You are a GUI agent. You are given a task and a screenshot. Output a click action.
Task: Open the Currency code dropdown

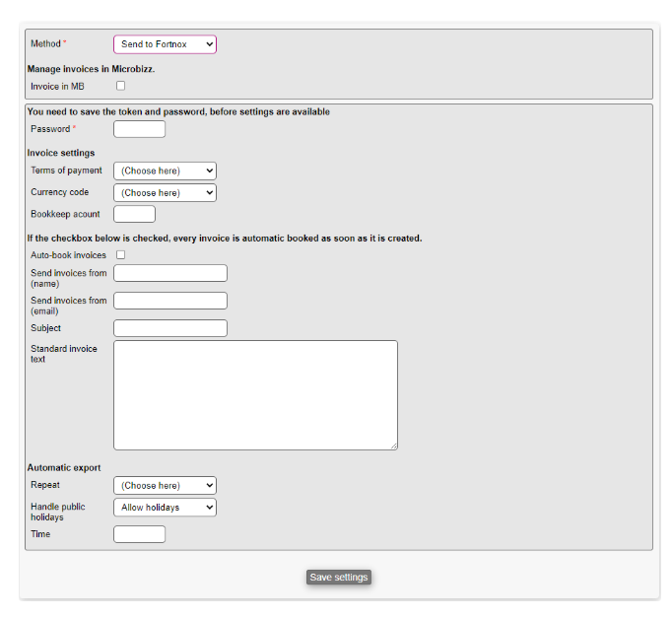pos(165,193)
